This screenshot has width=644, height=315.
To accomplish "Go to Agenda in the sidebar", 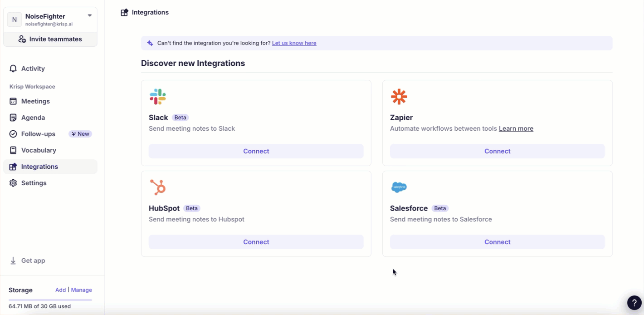I will [x=33, y=118].
